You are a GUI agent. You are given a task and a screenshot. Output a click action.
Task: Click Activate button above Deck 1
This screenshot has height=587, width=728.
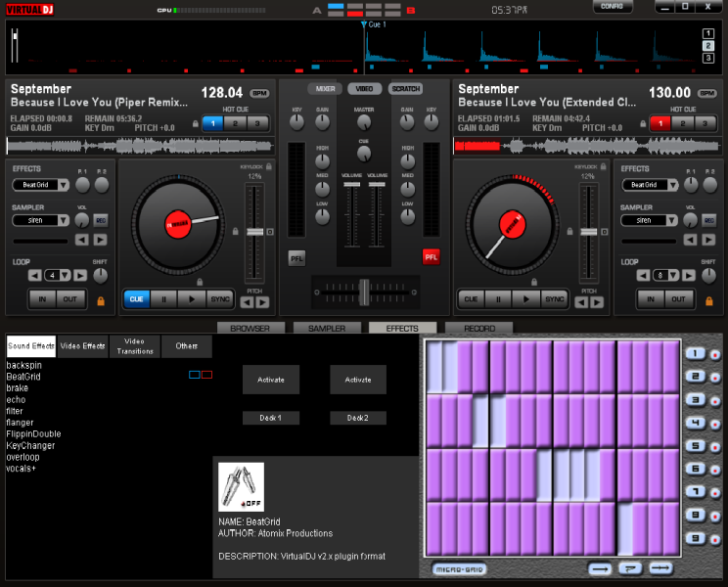coord(270,380)
